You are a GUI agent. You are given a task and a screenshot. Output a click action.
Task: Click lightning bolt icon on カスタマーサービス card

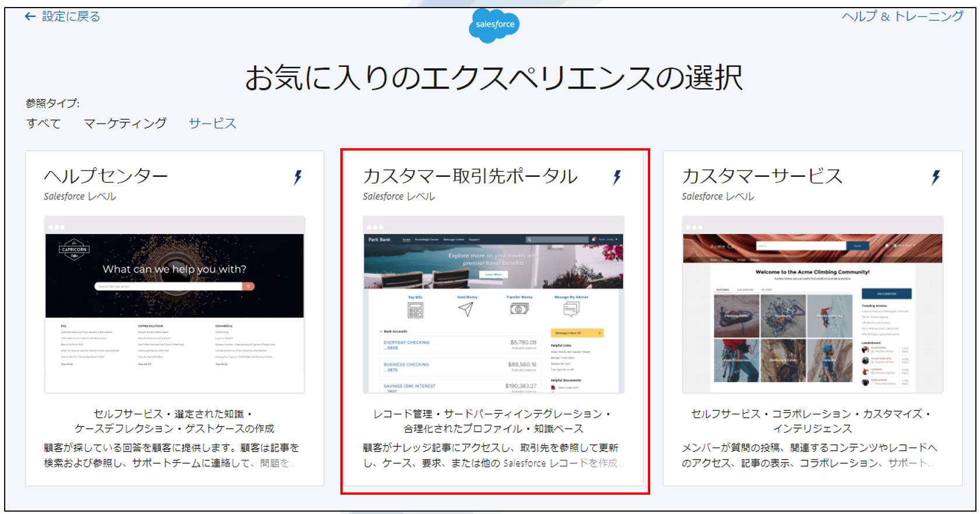point(936,177)
